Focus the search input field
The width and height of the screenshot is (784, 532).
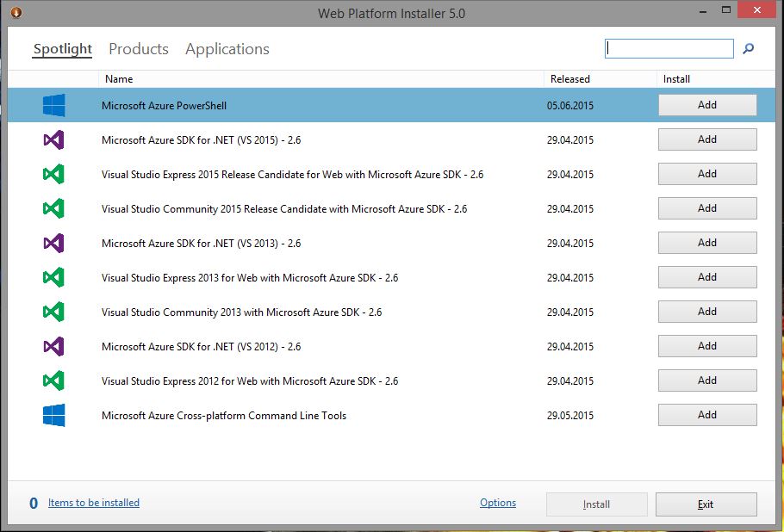(669, 48)
